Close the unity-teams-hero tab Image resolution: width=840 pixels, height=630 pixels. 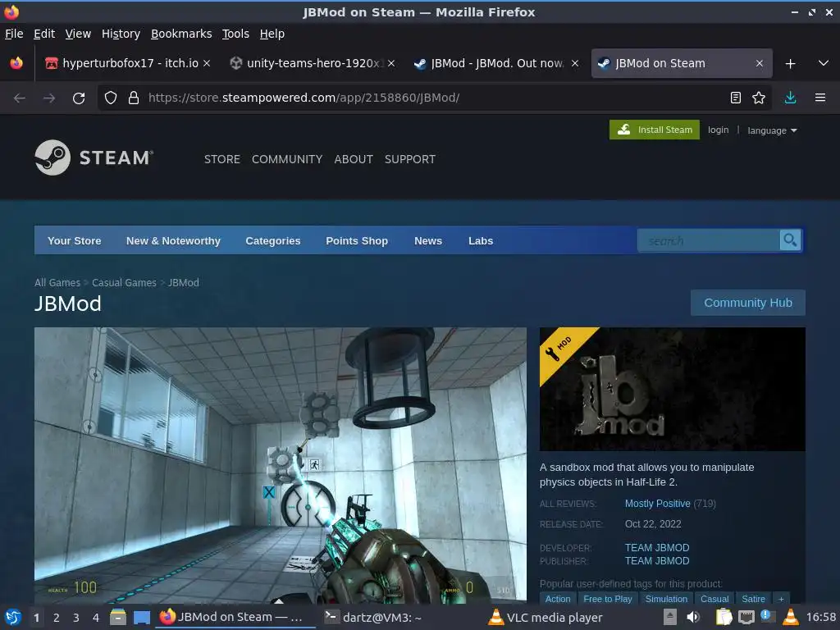click(x=391, y=63)
